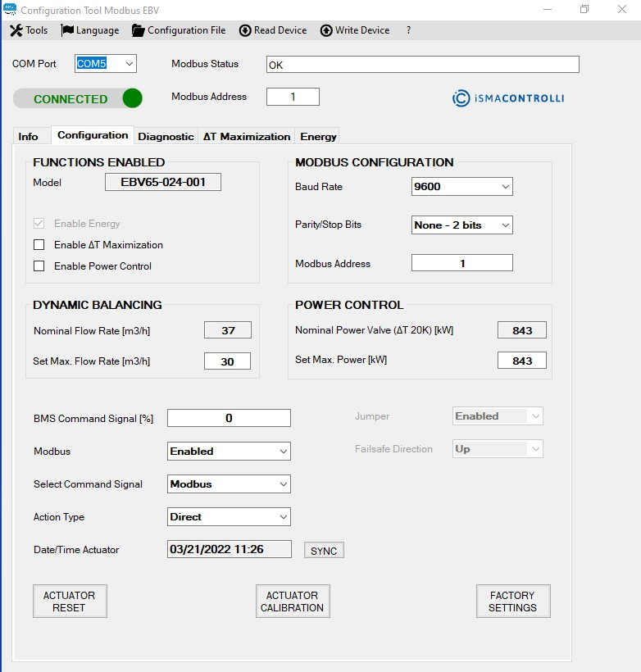The height and width of the screenshot is (672, 641).
Task: Enable Power Control checkbox
Action: [x=39, y=266]
